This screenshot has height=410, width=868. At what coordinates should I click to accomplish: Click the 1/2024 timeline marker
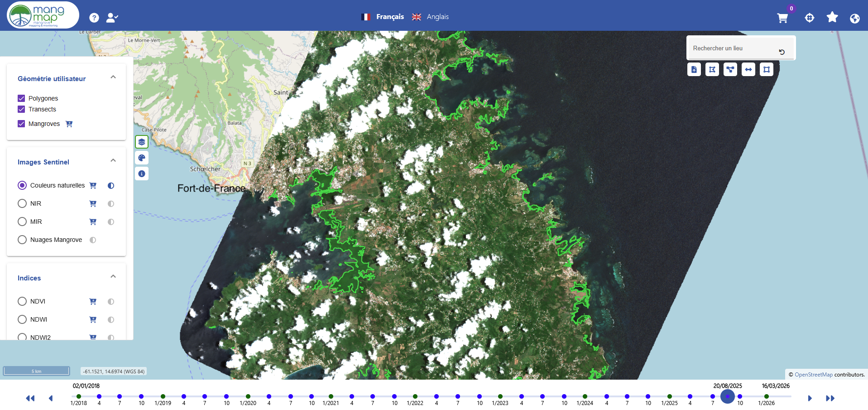click(x=585, y=396)
